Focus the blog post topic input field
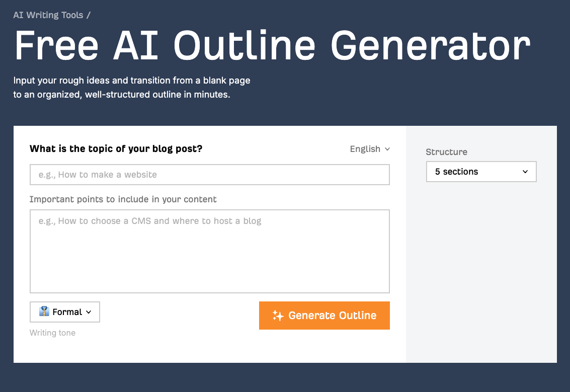 [210, 175]
